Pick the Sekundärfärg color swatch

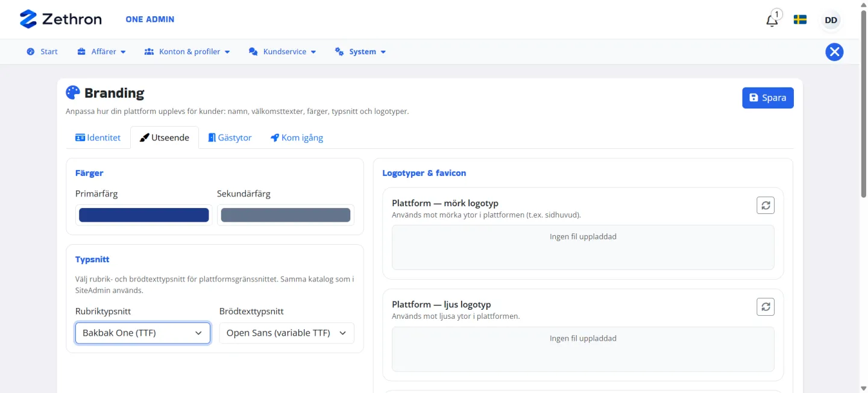(x=286, y=215)
